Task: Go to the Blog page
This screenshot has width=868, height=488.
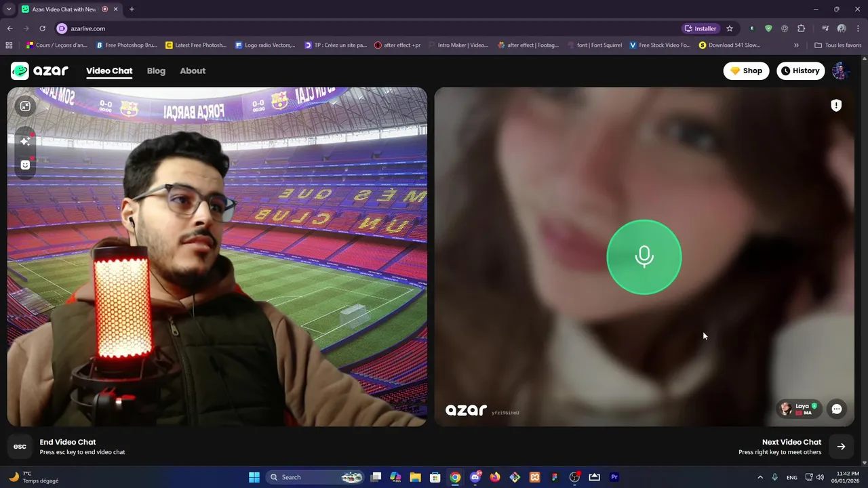Action: point(156,70)
